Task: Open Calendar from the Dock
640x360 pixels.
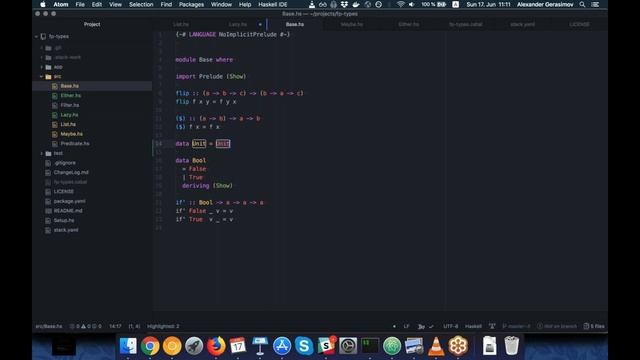Action: (238, 346)
